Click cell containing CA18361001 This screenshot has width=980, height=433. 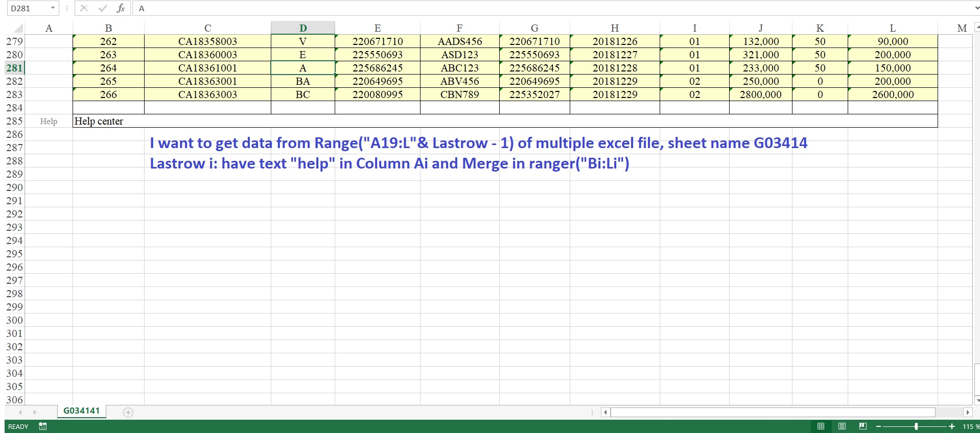pyautogui.click(x=207, y=68)
